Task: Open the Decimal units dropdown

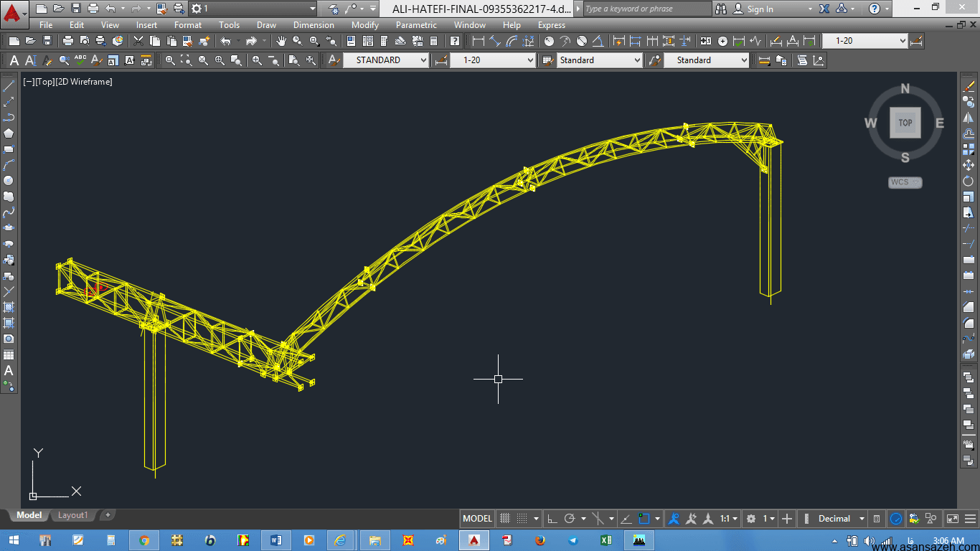Action: point(842,519)
